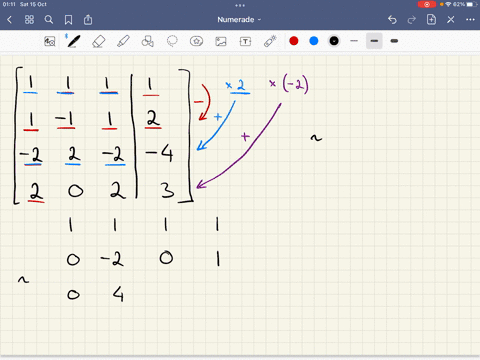The width and height of the screenshot is (480, 360).
Task: Select the zoom window tool
Action: click(50, 41)
